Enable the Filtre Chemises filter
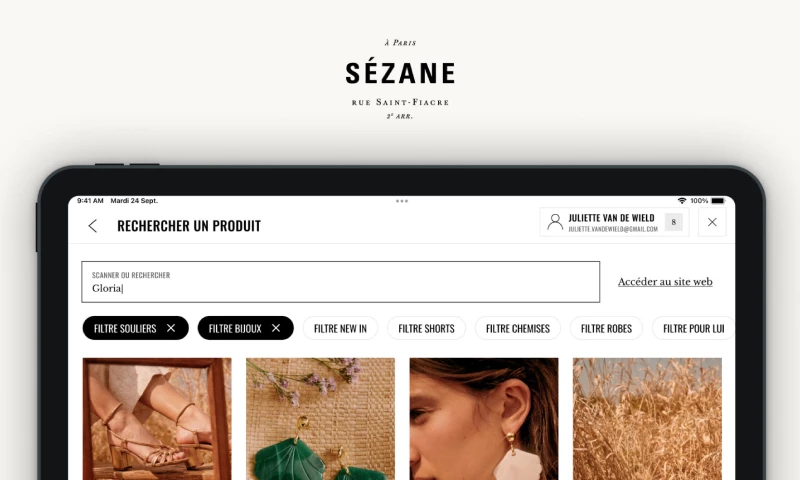 tap(517, 328)
